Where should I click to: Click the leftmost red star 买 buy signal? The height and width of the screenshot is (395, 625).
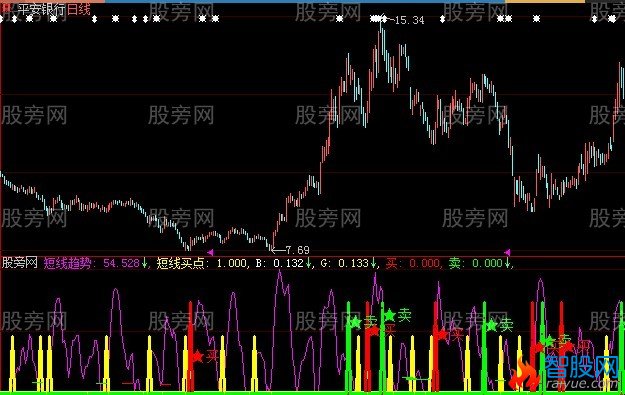[198, 356]
